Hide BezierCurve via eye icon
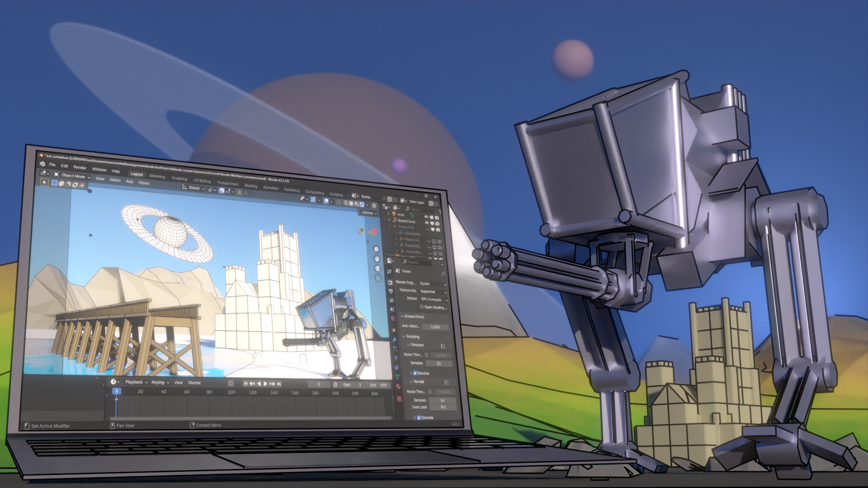The height and width of the screenshot is (488, 868). tap(427, 223)
